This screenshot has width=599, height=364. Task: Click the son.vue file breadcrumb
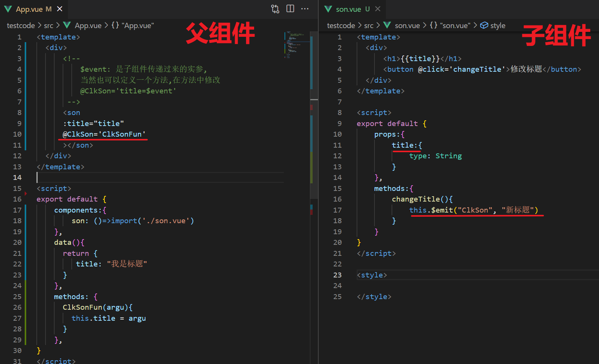pos(408,25)
